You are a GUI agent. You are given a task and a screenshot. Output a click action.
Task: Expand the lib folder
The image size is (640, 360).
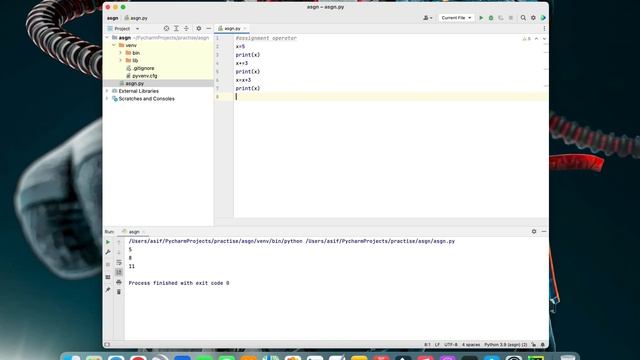pos(121,60)
